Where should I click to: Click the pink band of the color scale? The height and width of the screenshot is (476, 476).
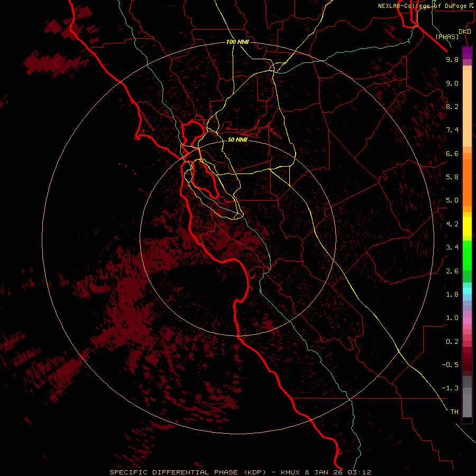tap(467, 321)
